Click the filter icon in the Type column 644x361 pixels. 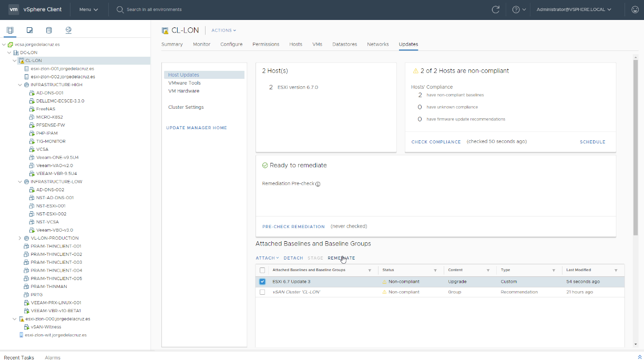(x=554, y=270)
